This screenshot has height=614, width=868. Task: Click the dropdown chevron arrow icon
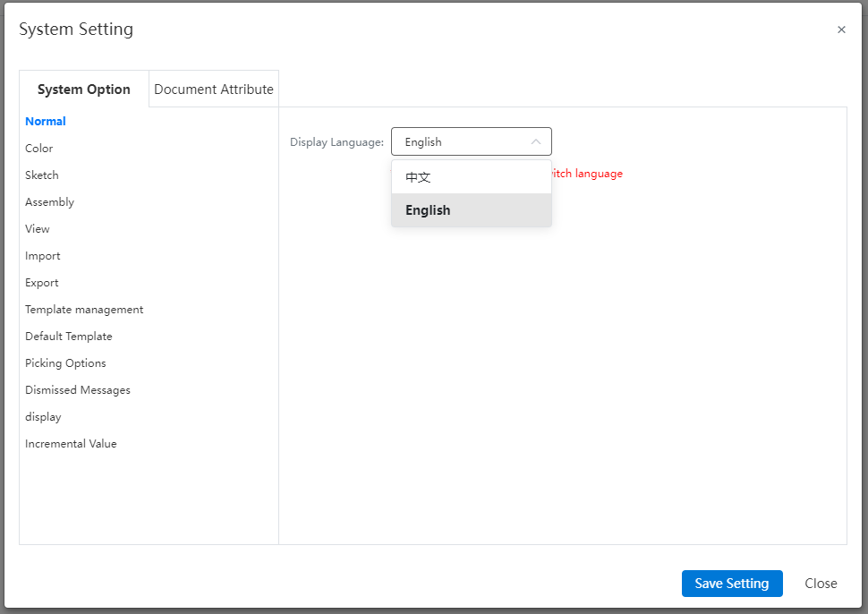pyautogui.click(x=536, y=141)
